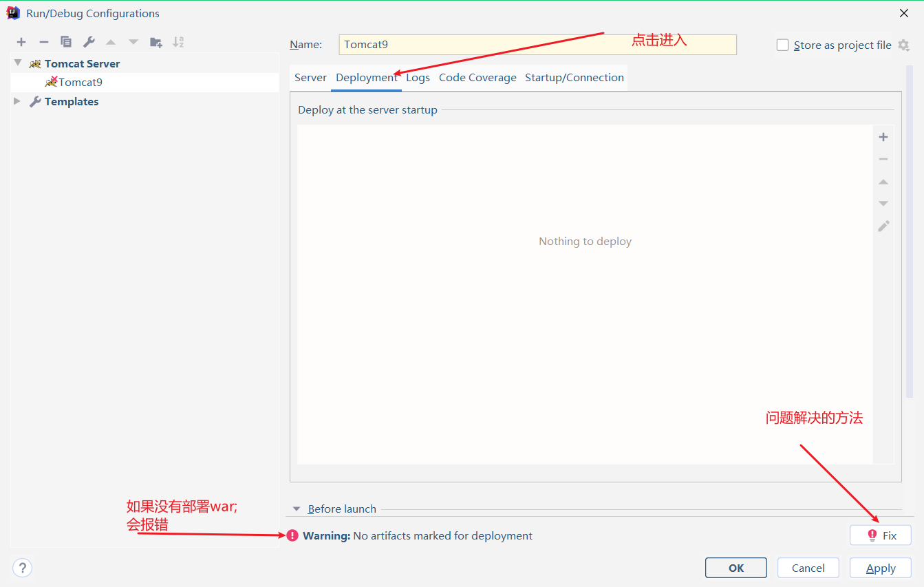Expand the Templates tree node
924x587 pixels.
[x=18, y=101]
